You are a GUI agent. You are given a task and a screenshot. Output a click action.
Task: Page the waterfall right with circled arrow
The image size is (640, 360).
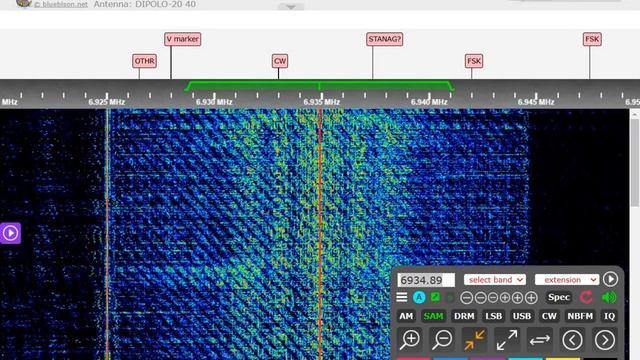tap(605, 340)
